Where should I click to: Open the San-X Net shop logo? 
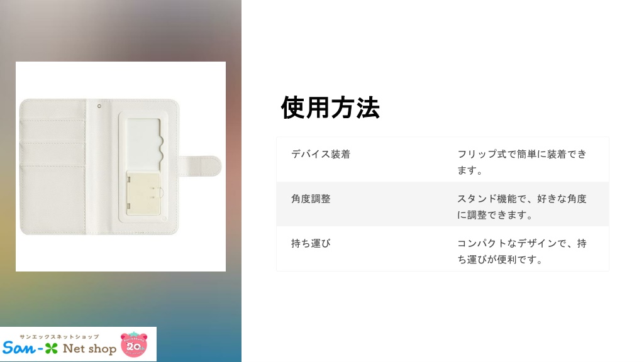pos(78,344)
